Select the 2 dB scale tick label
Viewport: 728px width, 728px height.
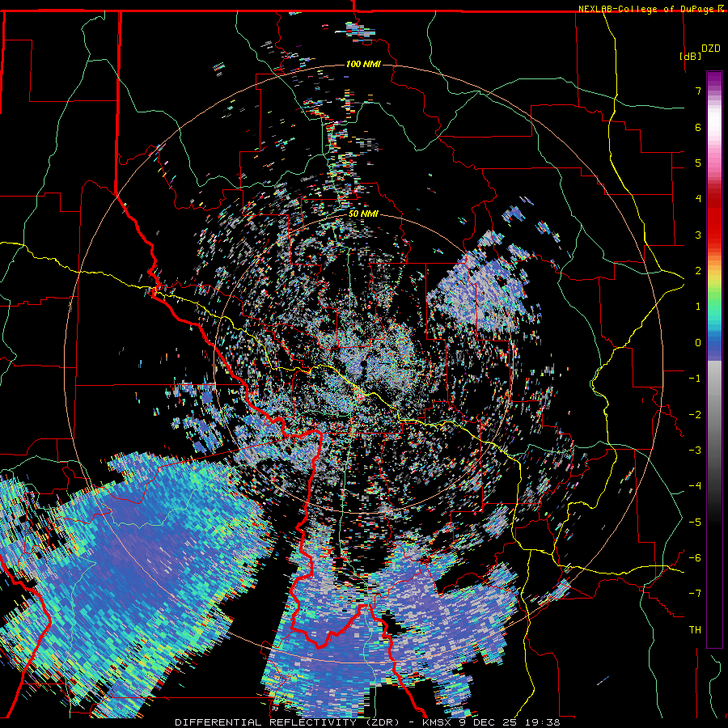click(x=698, y=271)
